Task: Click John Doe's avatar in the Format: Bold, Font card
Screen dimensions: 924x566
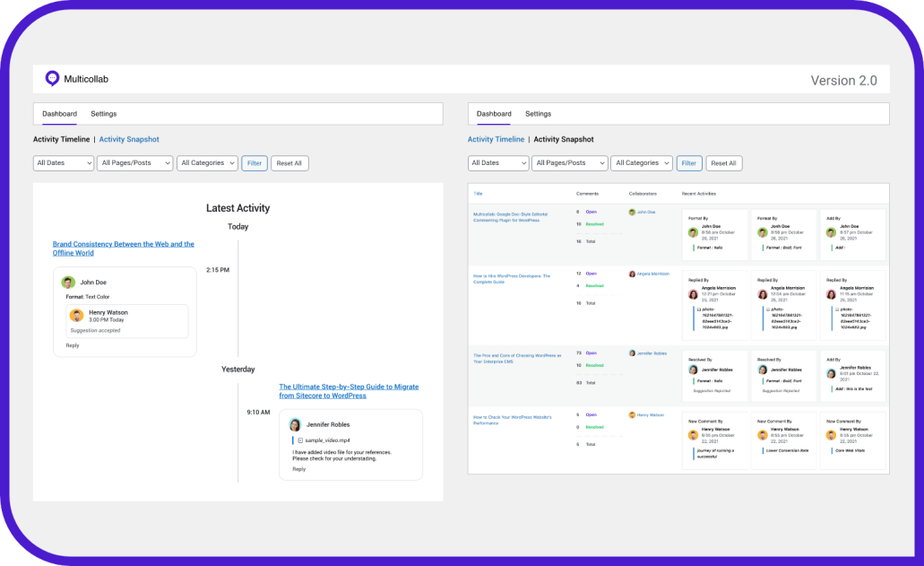Action: (x=763, y=233)
